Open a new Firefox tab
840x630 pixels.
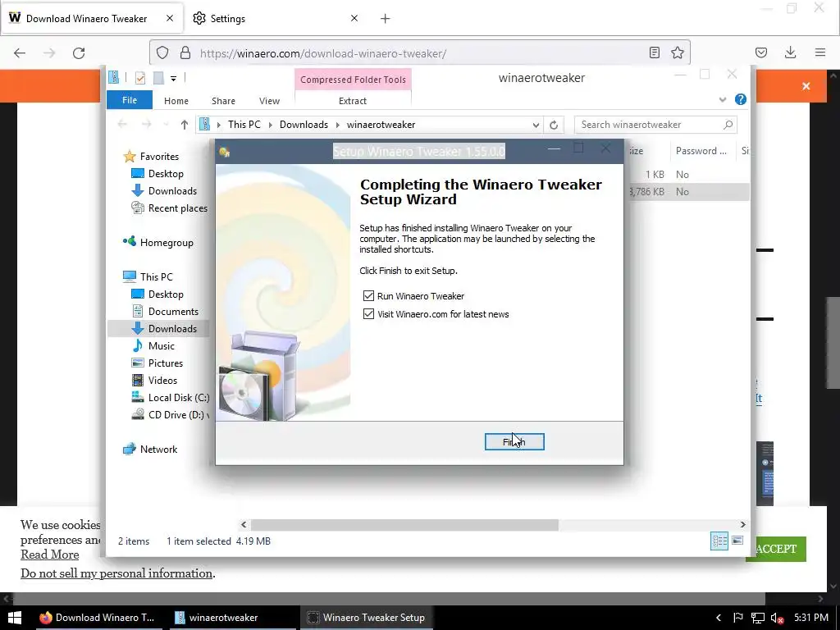pyautogui.click(x=385, y=19)
